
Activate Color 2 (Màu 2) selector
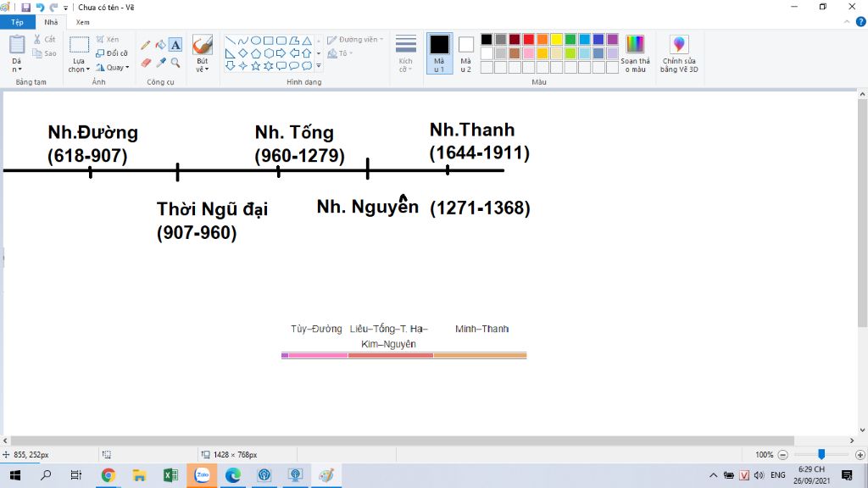pyautogui.click(x=466, y=53)
